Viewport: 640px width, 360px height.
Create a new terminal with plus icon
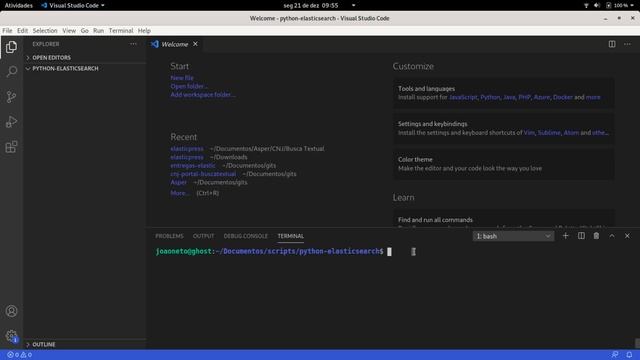565,236
